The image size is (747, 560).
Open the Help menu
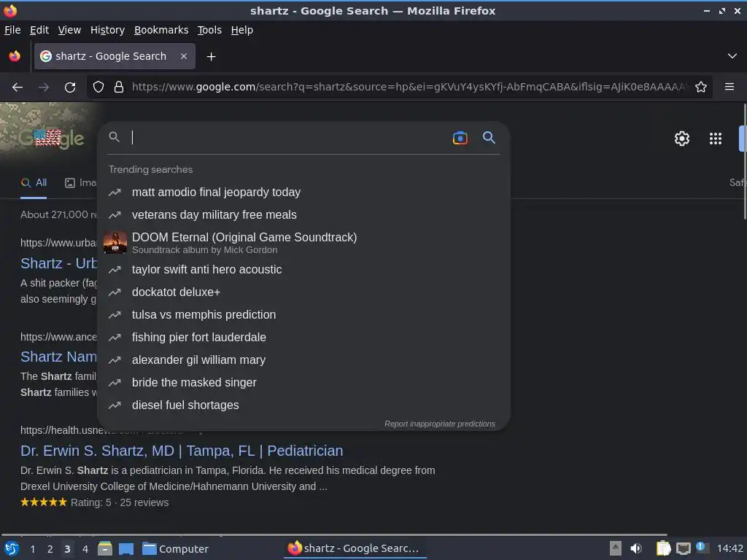click(242, 30)
